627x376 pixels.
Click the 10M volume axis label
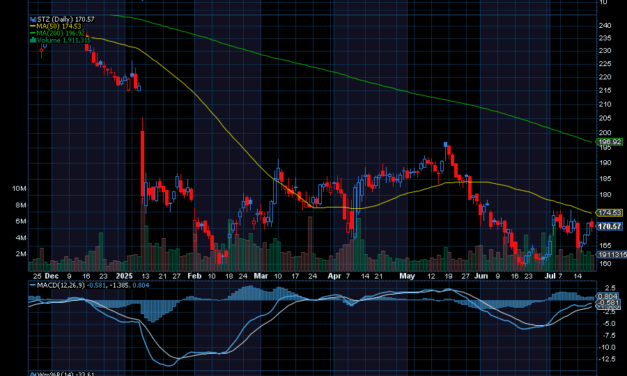(19, 188)
